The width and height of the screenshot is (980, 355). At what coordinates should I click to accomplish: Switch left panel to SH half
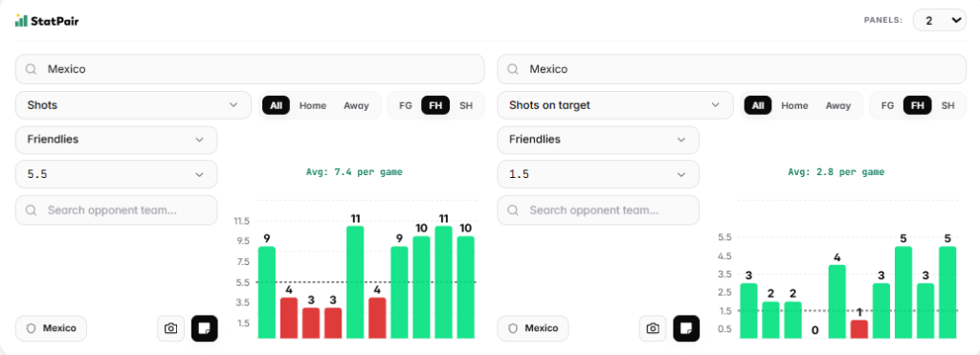point(466,105)
